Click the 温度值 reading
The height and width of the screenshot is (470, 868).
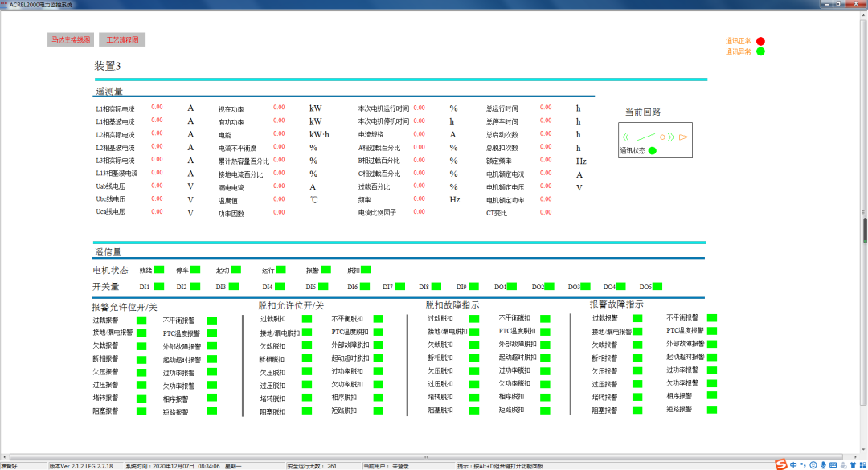point(279,198)
